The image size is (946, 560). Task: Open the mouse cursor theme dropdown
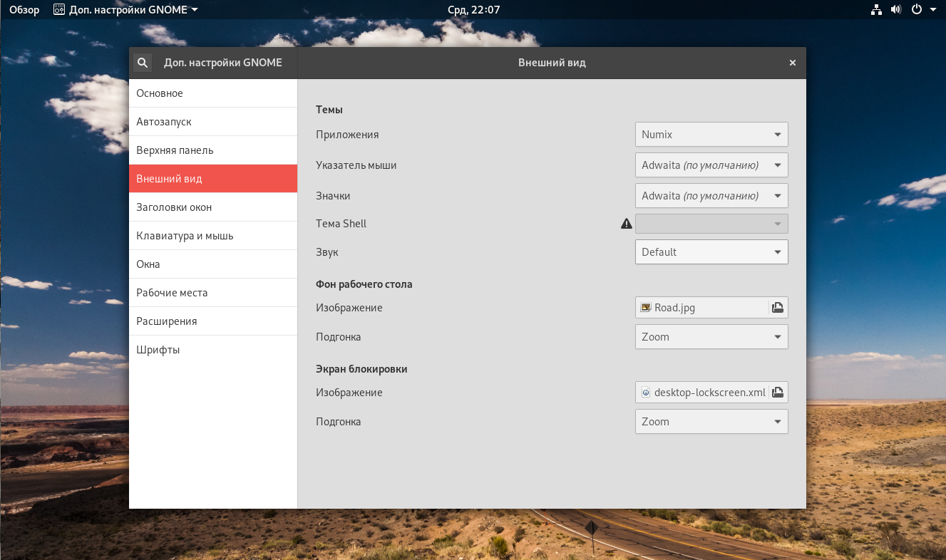pos(711,165)
